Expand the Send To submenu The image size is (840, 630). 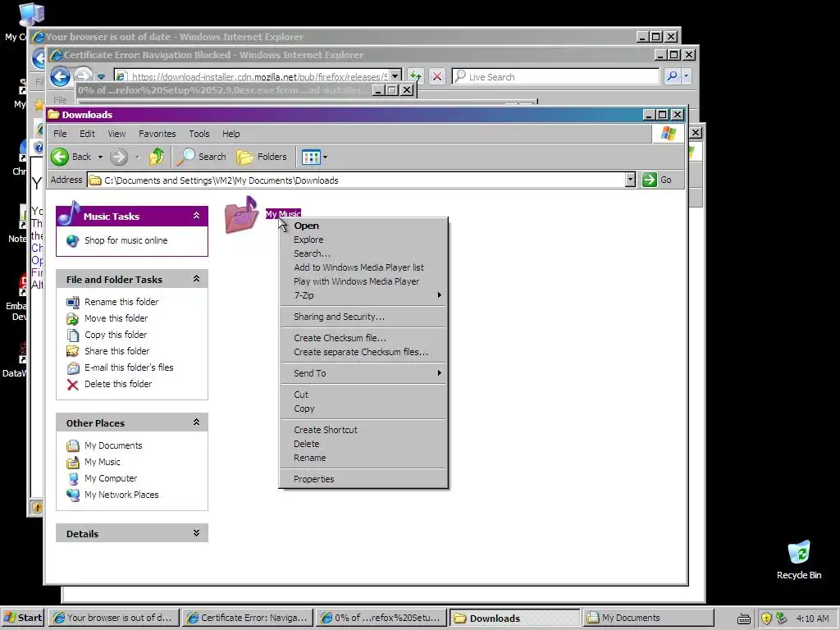pyautogui.click(x=363, y=373)
